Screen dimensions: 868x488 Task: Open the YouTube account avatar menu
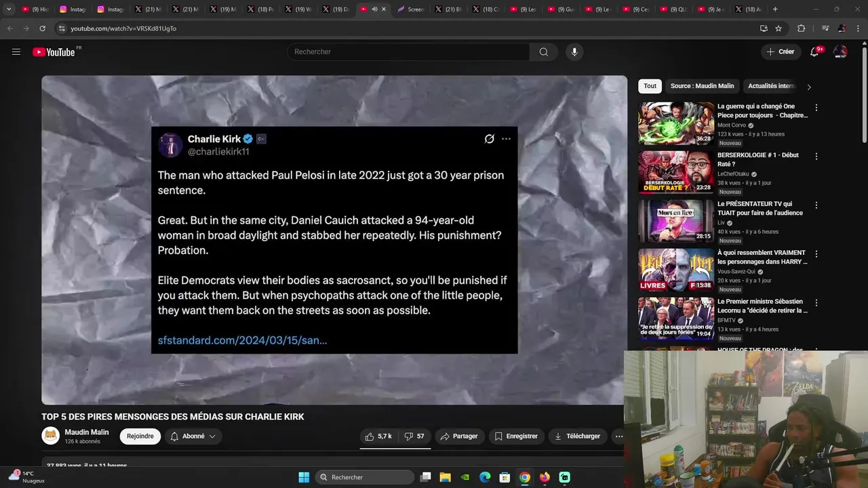click(x=840, y=52)
